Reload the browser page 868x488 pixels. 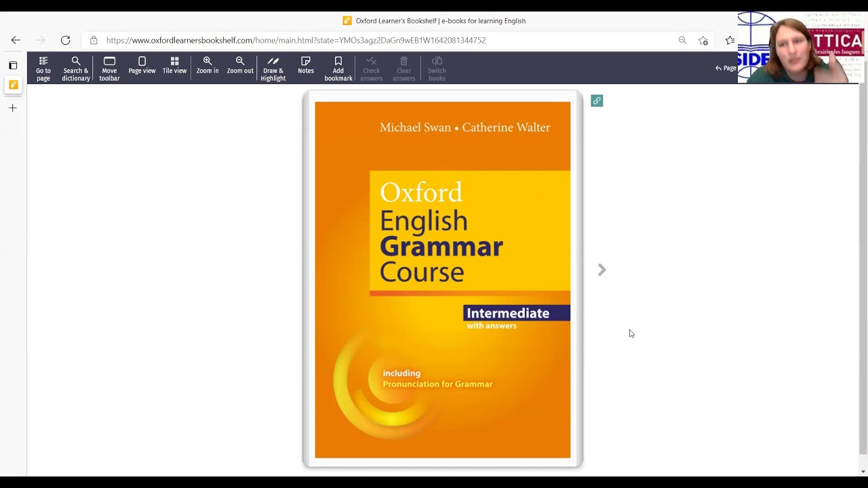click(66, 40)
